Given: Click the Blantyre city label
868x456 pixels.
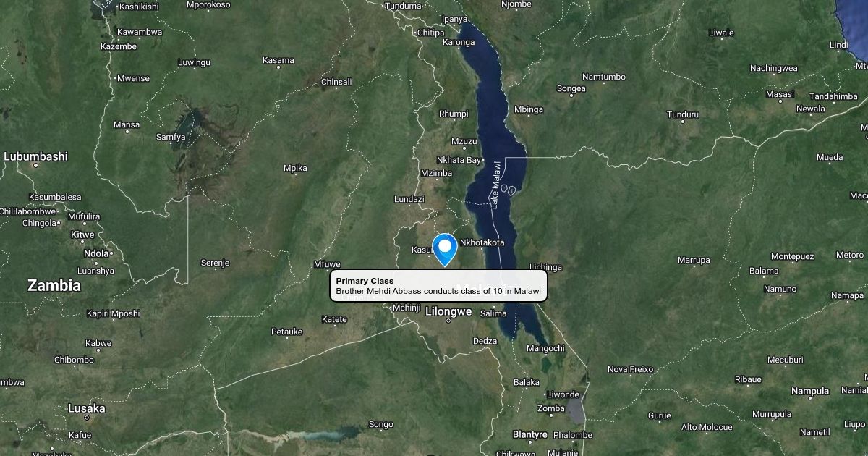Looking at the screenshot, I should [529, 434].
